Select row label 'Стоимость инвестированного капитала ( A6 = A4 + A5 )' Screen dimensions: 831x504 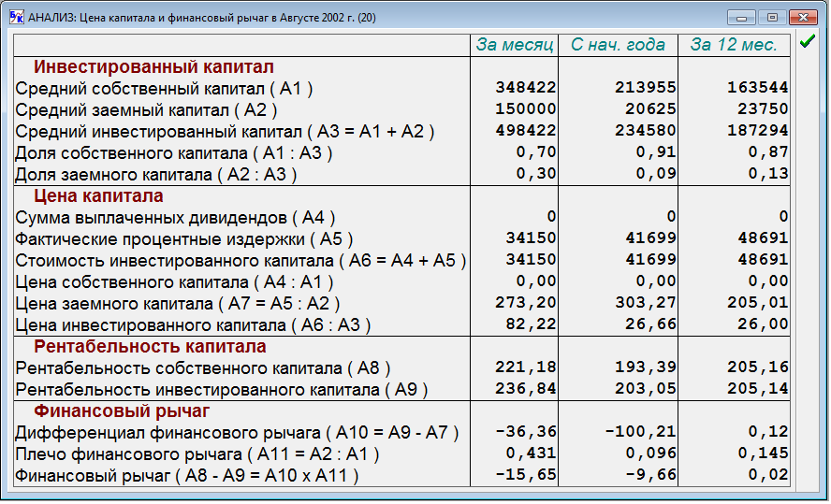coord(241,261)
